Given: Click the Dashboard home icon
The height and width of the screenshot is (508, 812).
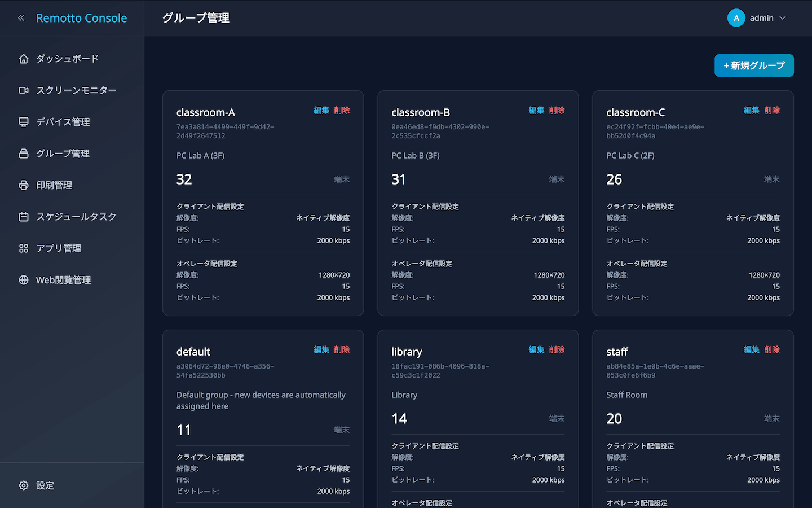Looking at the screenshot, I should click(24, 59).
